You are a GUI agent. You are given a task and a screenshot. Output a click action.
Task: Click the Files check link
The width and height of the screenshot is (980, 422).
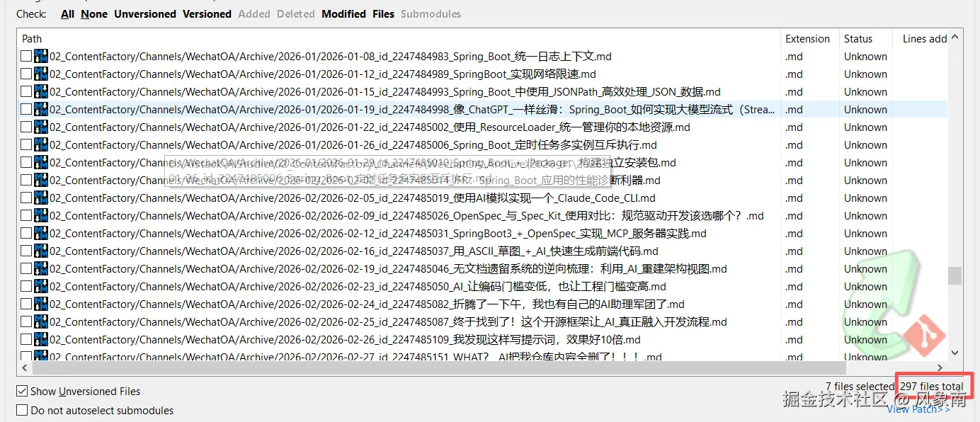click(x=383, y=14)
